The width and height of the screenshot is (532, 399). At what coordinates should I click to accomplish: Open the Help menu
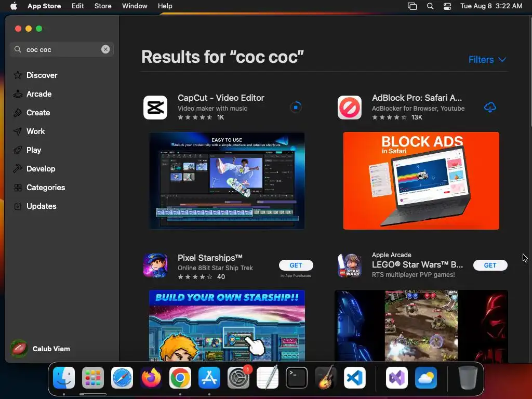165,6
